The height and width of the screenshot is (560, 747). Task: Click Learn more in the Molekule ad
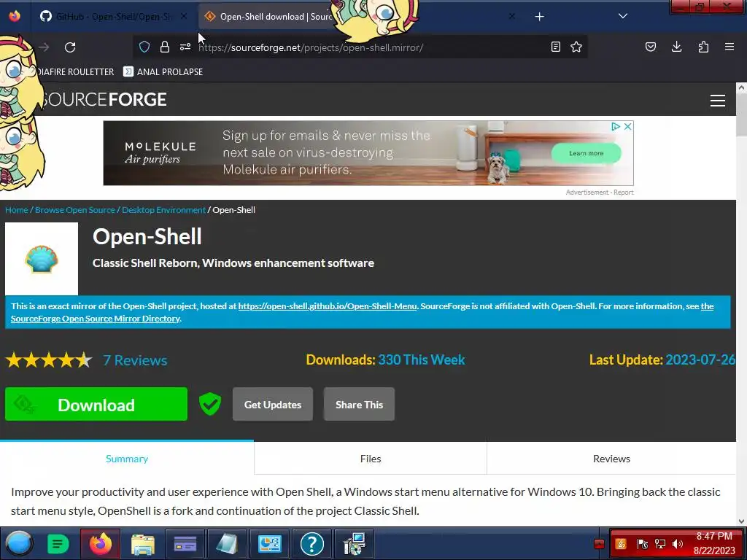(586, 153)
